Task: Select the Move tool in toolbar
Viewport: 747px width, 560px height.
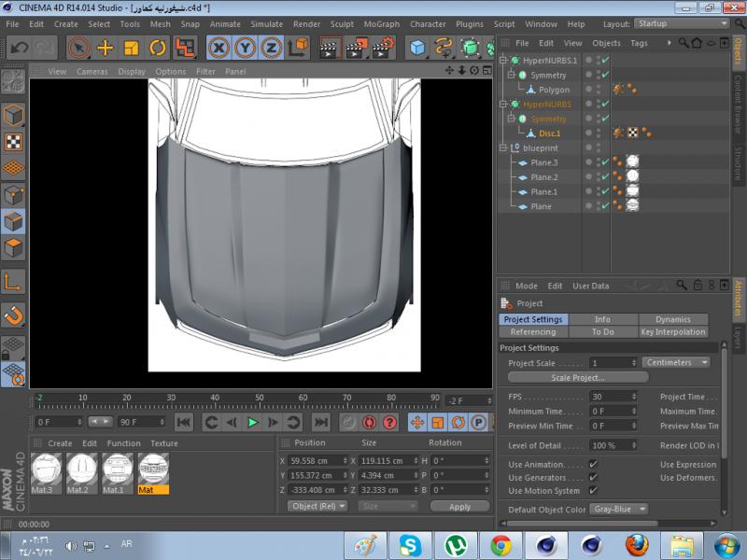Action: coord(105,48)
